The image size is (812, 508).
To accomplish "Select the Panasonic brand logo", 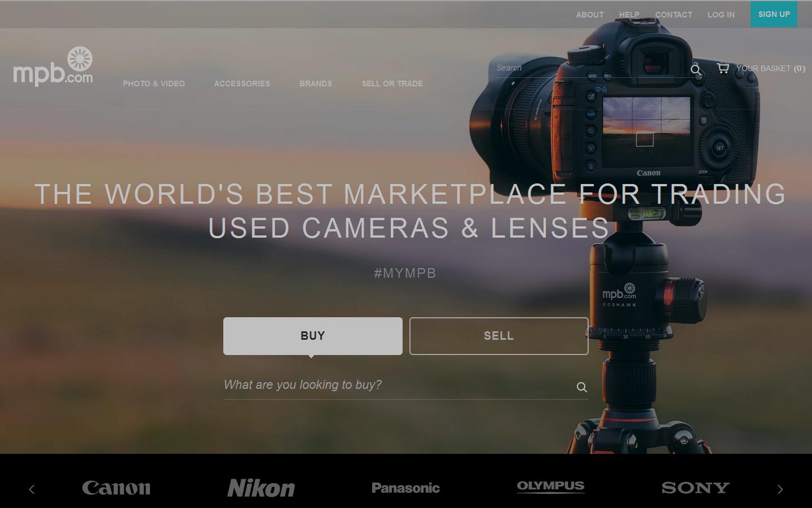I will pyautogui.click(x=405, y=488).
